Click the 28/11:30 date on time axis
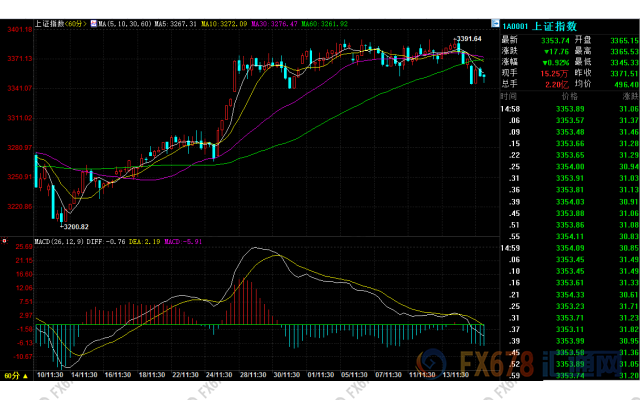The image size is (640, 400). [x=251, y=373]
